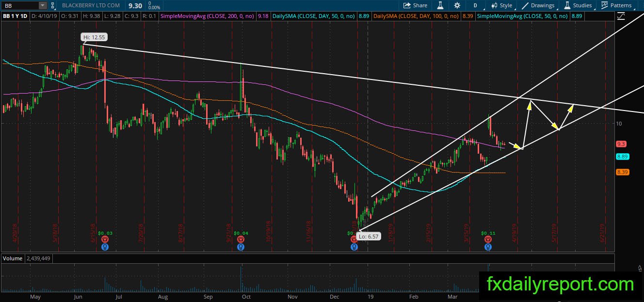Click the blue conference-call icon under $0.11

[x=488, y=247]
